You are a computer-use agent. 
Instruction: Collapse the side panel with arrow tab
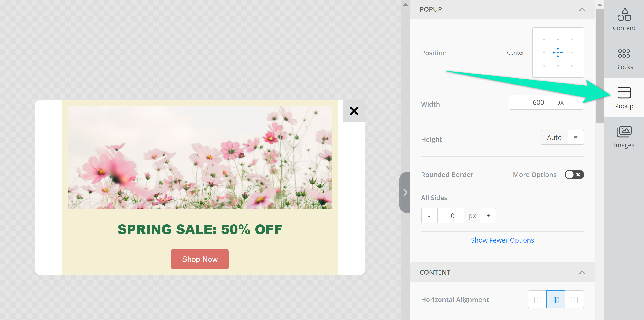tap(405, 192)
